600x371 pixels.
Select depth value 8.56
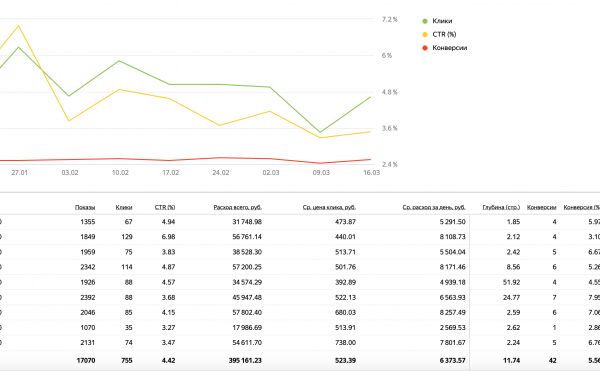click(514, 267)
